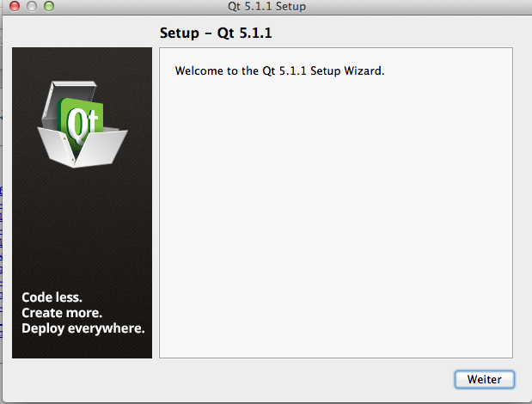The width and height of the screenshot is (532, 404).
Task: Click the empty title bar area right of title
Action: coord(413,7)
